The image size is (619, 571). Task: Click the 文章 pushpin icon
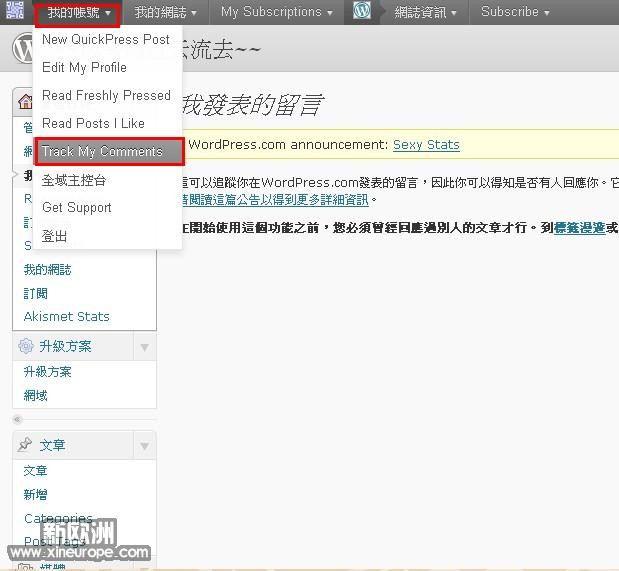pyautogui.click(x=25, y=445)
